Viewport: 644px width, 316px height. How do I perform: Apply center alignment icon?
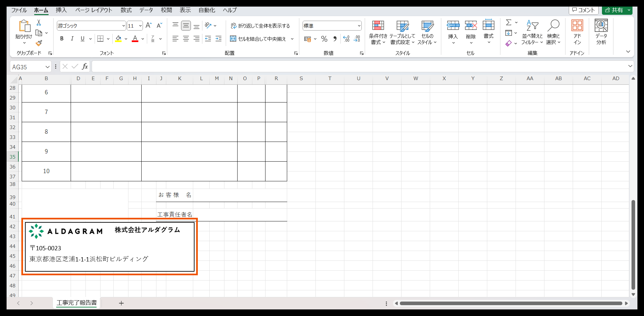tap(186, 38)
